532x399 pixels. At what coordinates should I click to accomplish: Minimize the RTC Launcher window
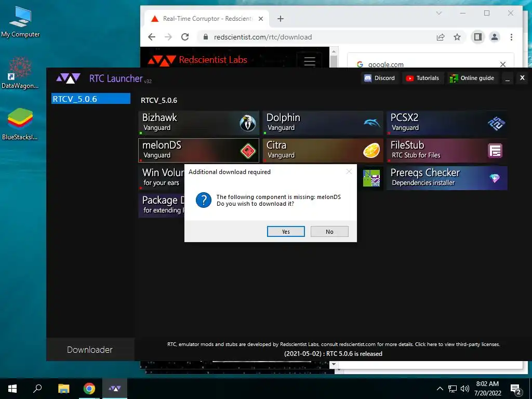tap(507, 78)
